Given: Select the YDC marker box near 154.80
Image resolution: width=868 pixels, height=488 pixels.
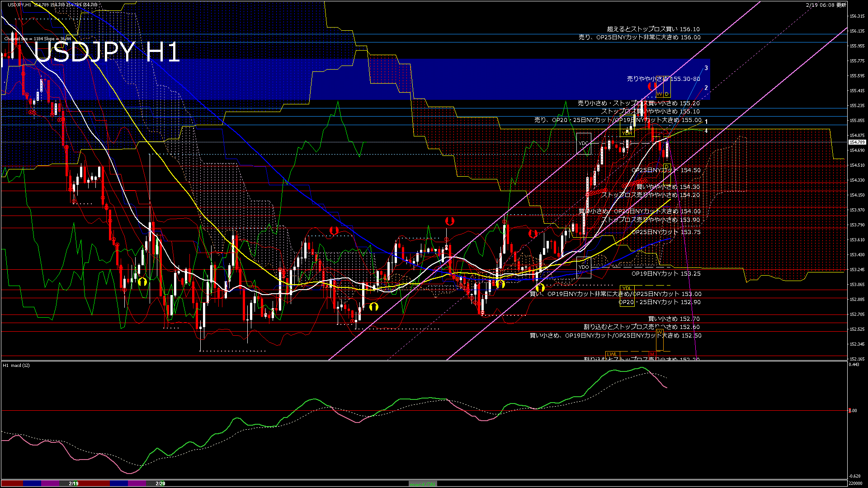Looking at the screenshot, I should coord(583,144).
